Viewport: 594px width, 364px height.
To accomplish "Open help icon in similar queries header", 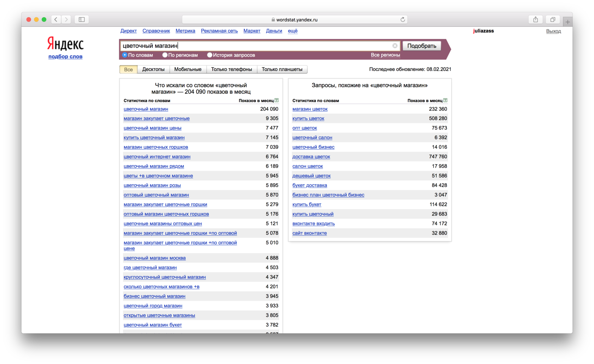I will pos(445,100).
